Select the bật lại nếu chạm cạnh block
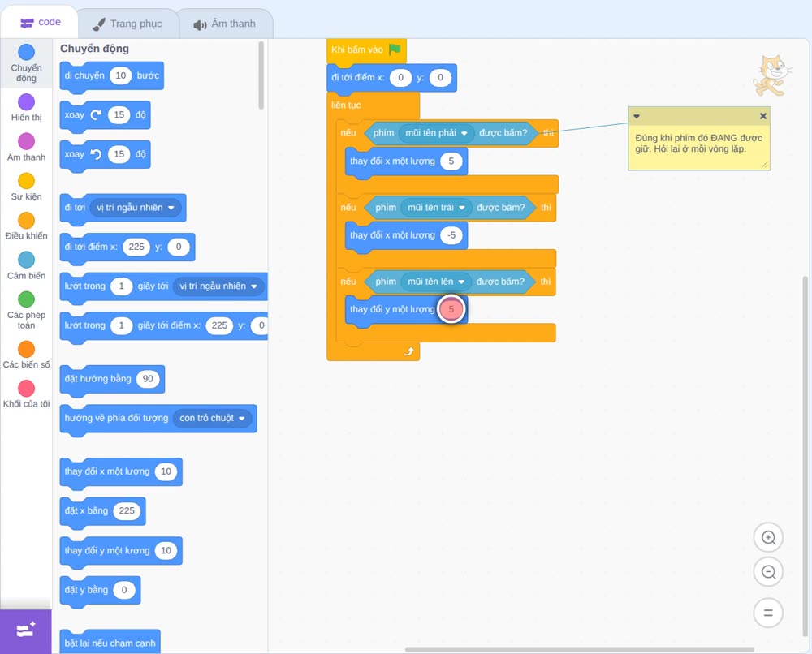Screen dimensions: 812x654 coord(110,643)
